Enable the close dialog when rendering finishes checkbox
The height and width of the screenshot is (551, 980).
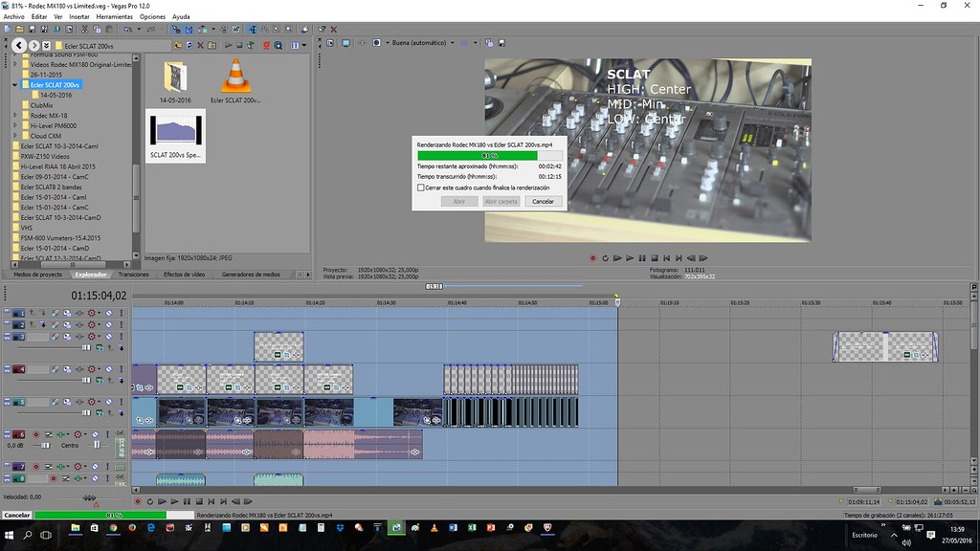pyautogui.click(x=421, y=188)
